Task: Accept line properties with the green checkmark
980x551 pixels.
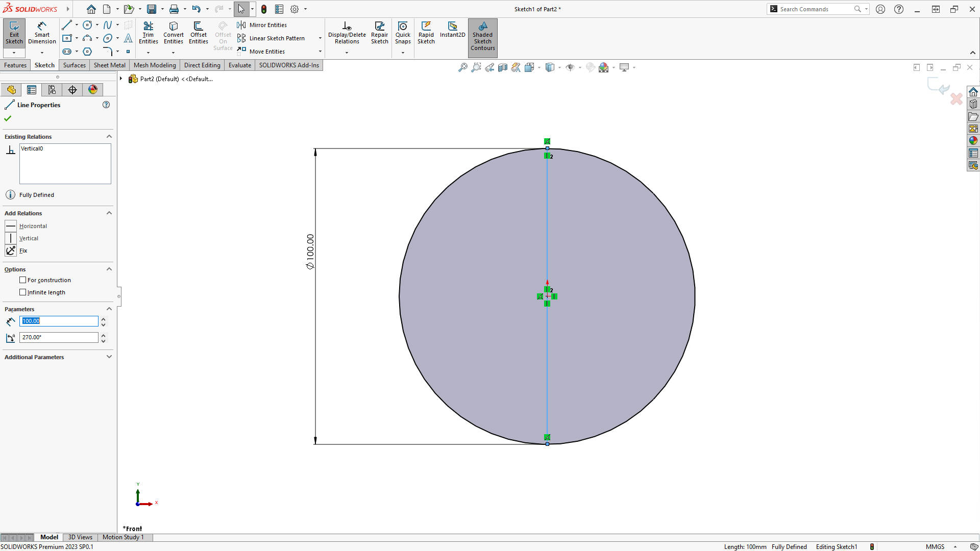Action: (8, 118)
